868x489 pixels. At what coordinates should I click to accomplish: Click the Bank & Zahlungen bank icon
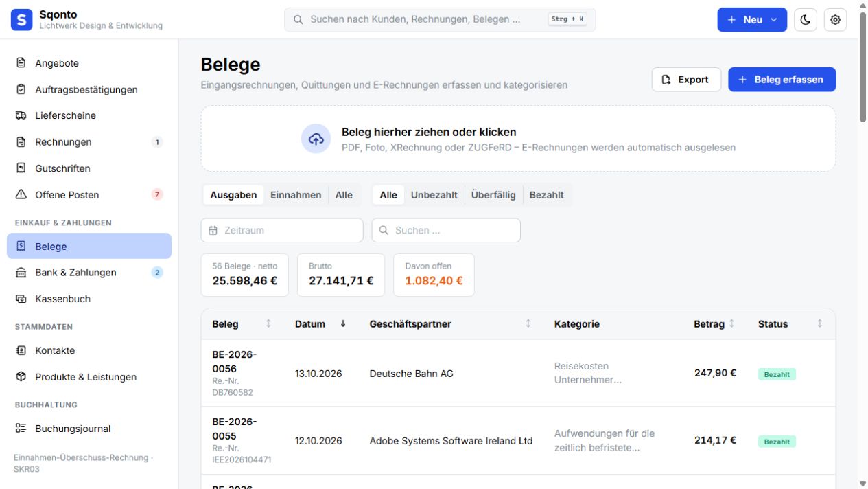[21, 273]
